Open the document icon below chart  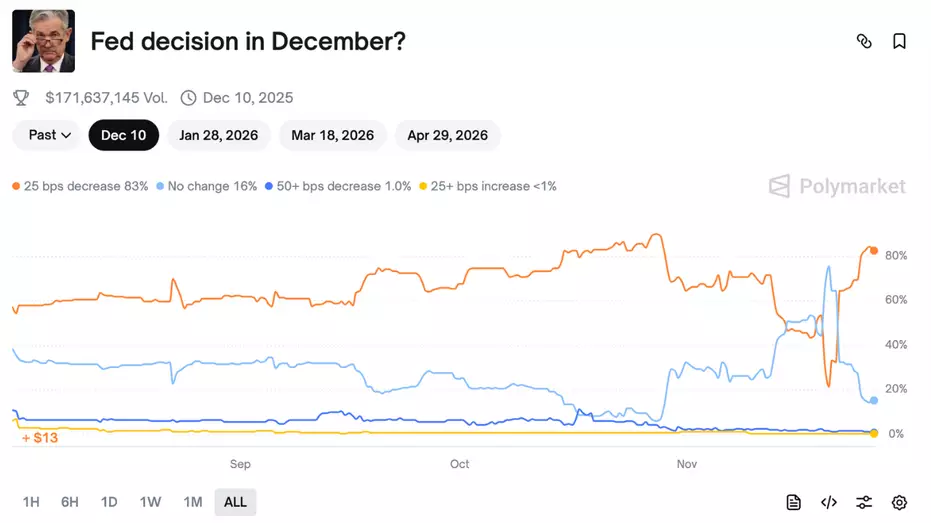793,502
